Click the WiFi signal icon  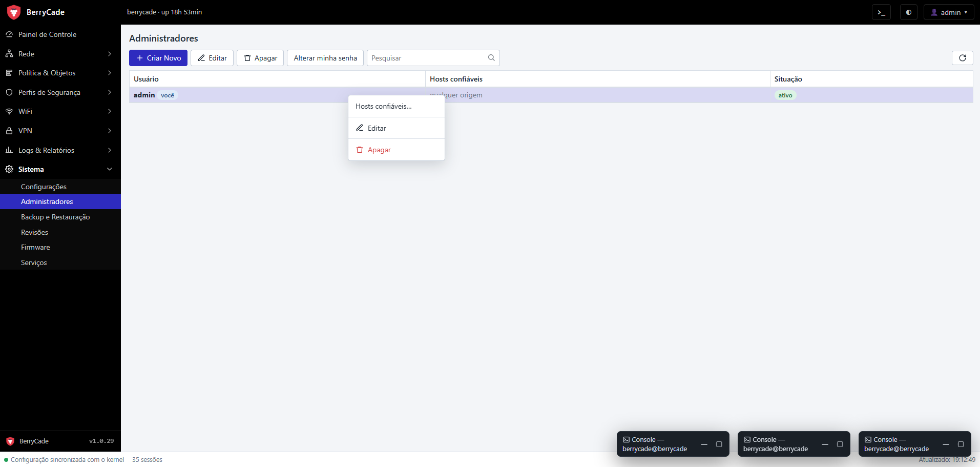click(9, 111)
